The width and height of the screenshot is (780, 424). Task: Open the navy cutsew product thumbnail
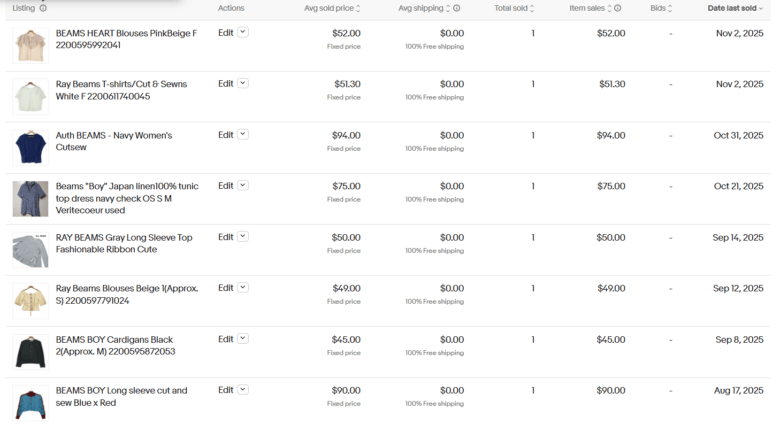pyautogui.click(x=30, y=148)
